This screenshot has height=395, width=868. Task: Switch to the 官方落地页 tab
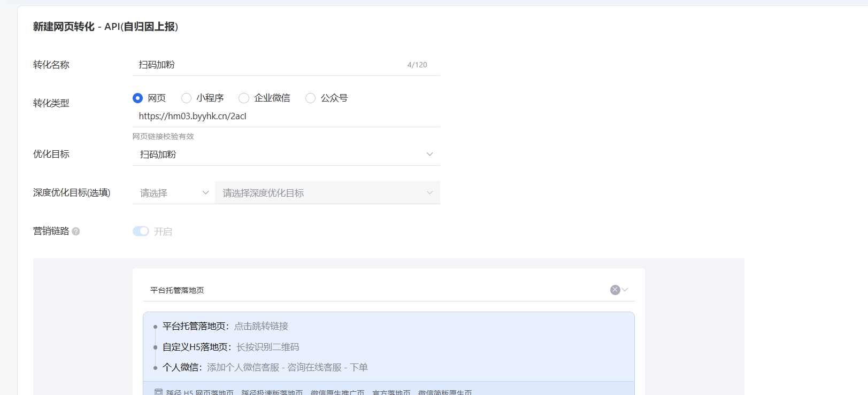point(391,392)
